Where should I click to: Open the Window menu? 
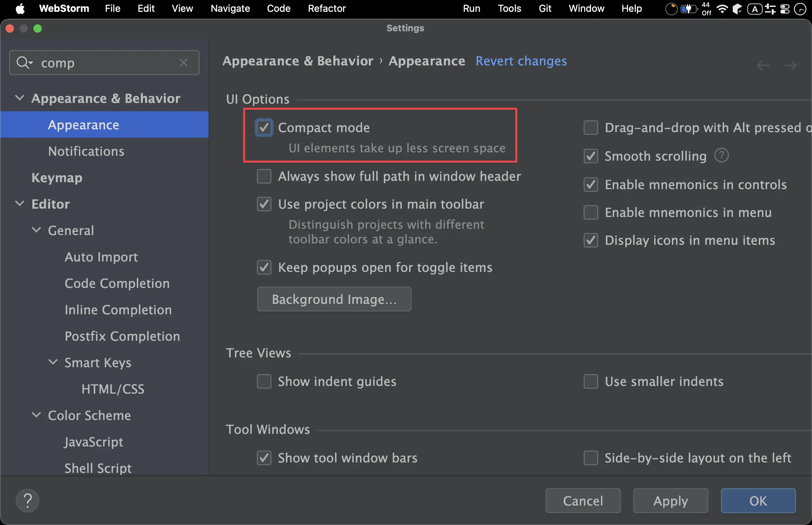coord(586,8)
